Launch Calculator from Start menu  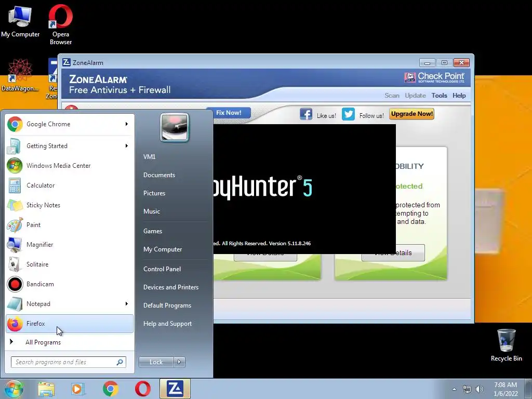coord(69,185)
